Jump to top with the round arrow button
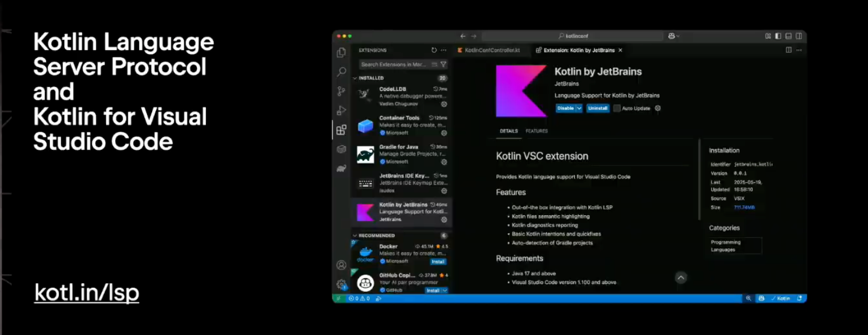 [681, 277]
